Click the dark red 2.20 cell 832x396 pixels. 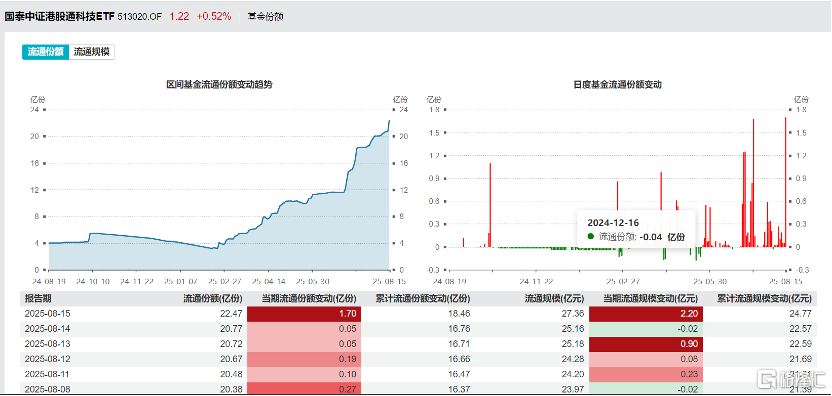(x=646, y=314)
